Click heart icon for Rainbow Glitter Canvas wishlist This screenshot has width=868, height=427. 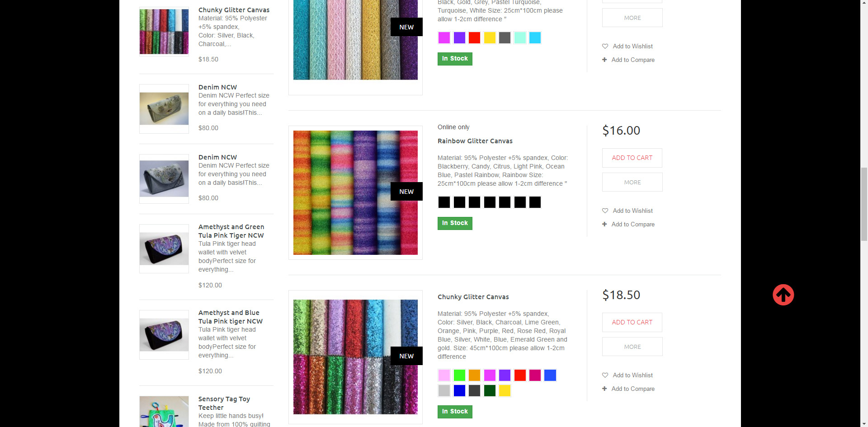point(605,211)
